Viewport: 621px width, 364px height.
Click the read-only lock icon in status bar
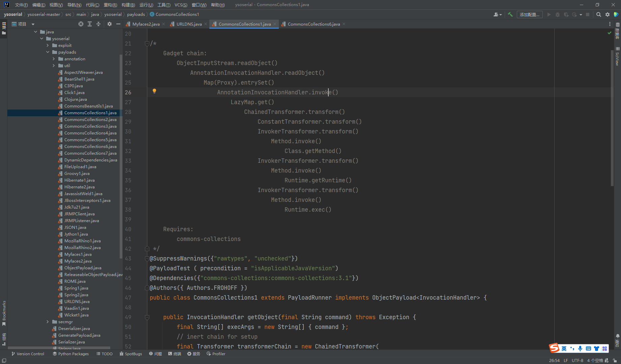(615, 361)
